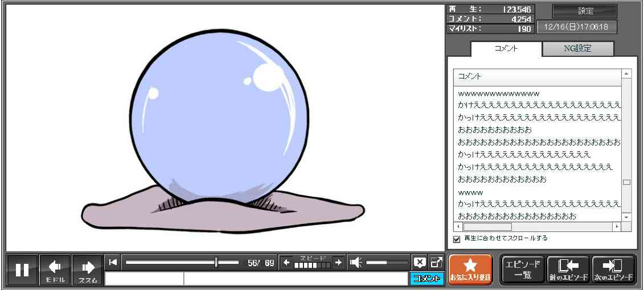Screen dimensions: 644x290
Task: Pause the video playback
Action: point(22,270)
